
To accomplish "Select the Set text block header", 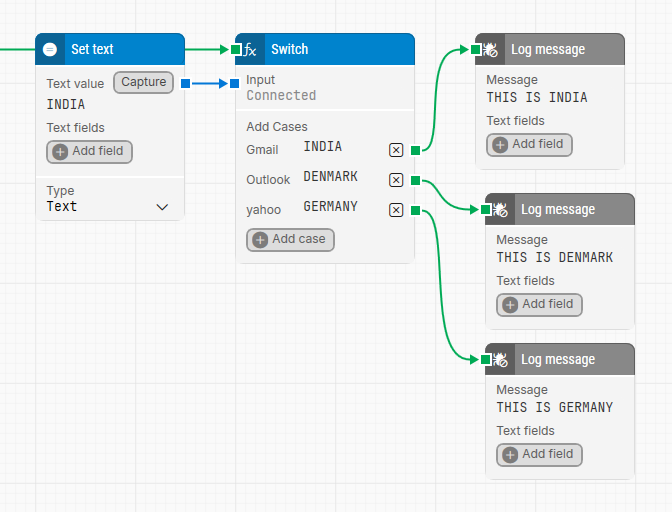I will point(110,49).
